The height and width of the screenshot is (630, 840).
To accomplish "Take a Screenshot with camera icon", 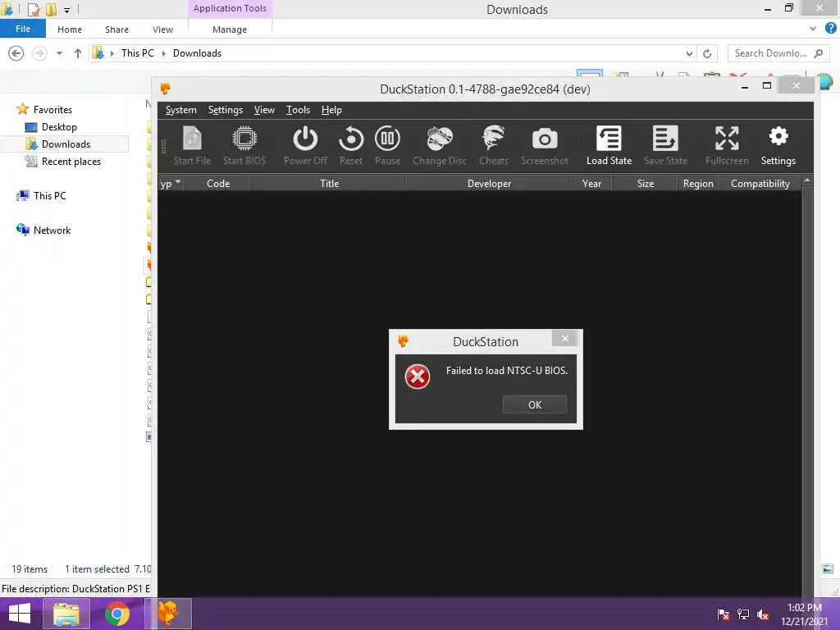I will pyautogui.click(x=545, y=145).
